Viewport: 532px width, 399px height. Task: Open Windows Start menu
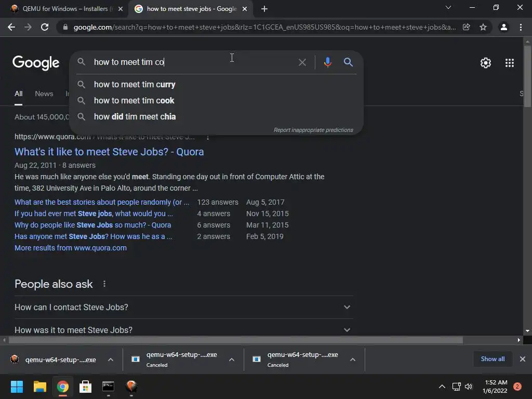pos(17,387)
